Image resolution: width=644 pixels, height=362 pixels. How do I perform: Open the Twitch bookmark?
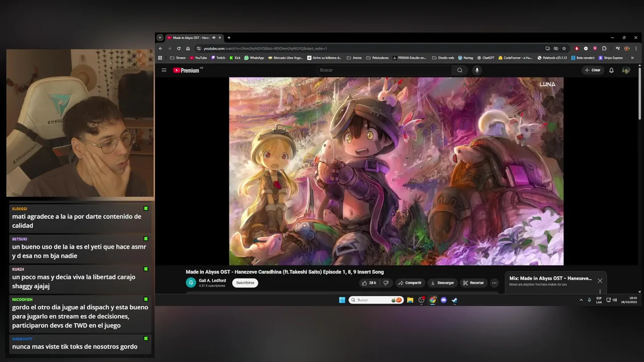point(218,58)
